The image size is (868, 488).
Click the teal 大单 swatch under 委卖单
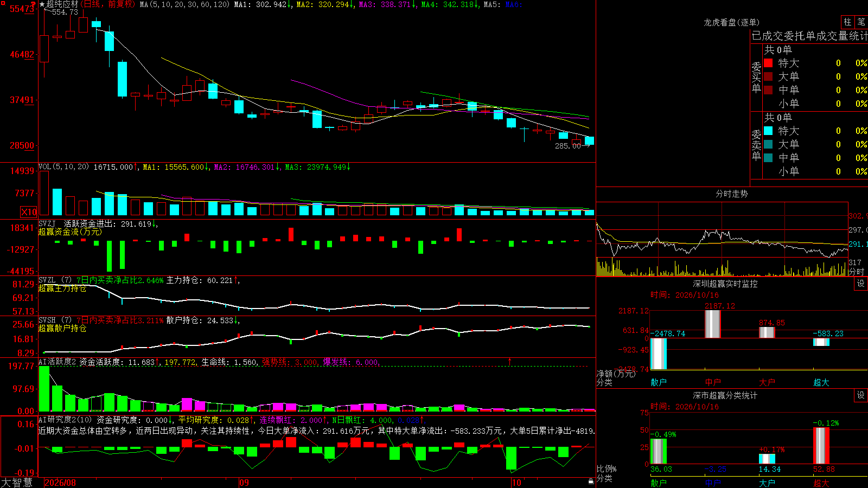click(768, 144)
